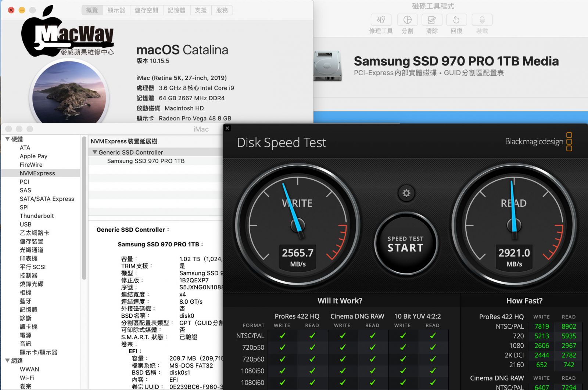Switch to the 概覽 tab
Screen dimensions: 588x390
92,10
